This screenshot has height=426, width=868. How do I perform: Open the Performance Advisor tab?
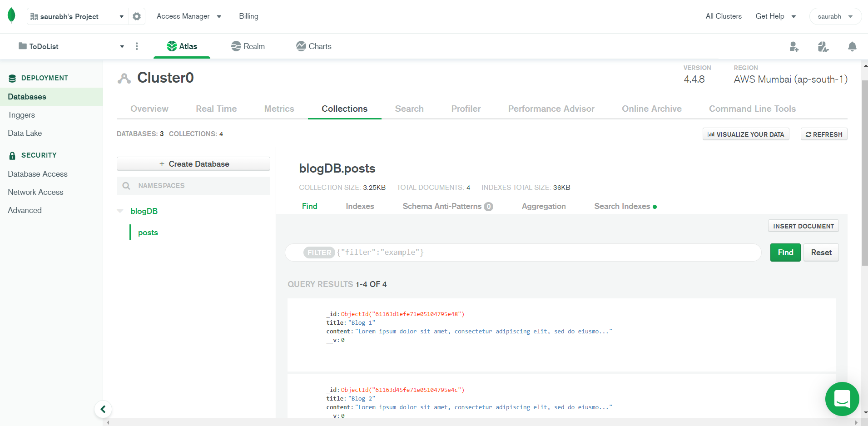(551, 109)
